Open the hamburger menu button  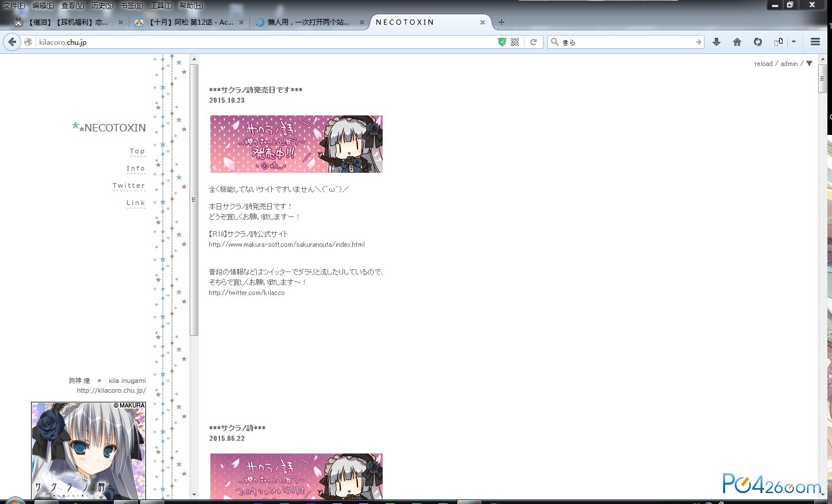[x=815, y=42]
